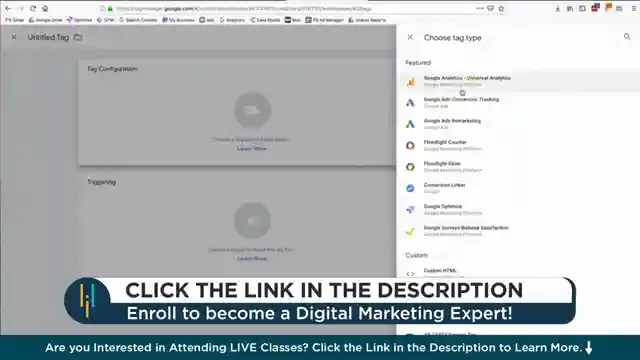
Task: Select Google Ads Conversion Tracking tag icon
Action: [x=410, y=102]
